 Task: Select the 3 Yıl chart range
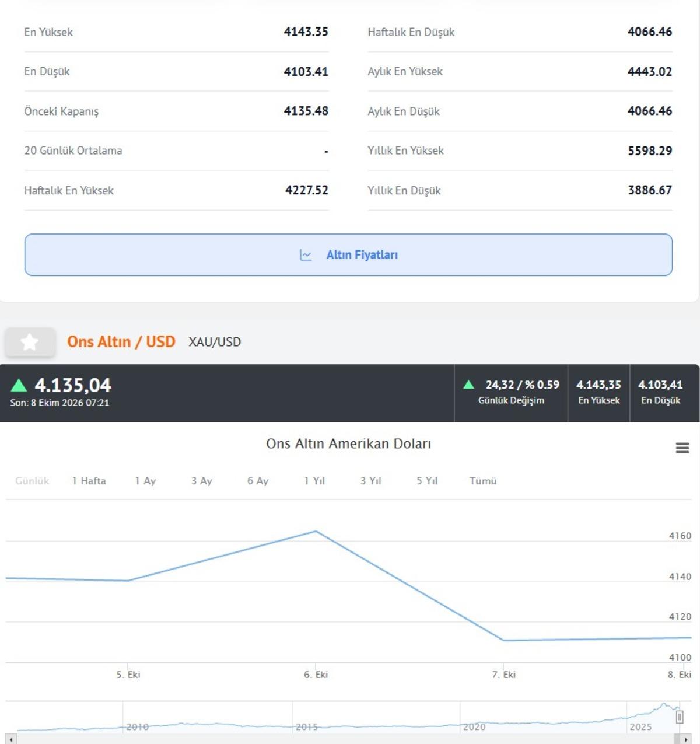370,481
